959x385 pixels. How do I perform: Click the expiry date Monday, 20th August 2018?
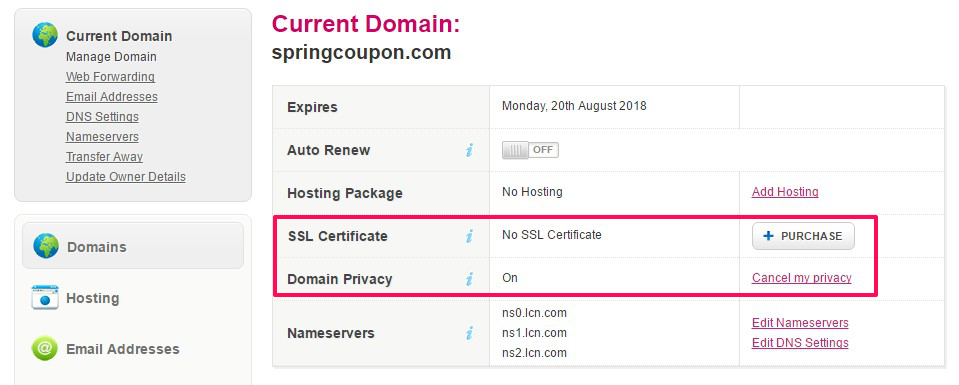[574, 106]
